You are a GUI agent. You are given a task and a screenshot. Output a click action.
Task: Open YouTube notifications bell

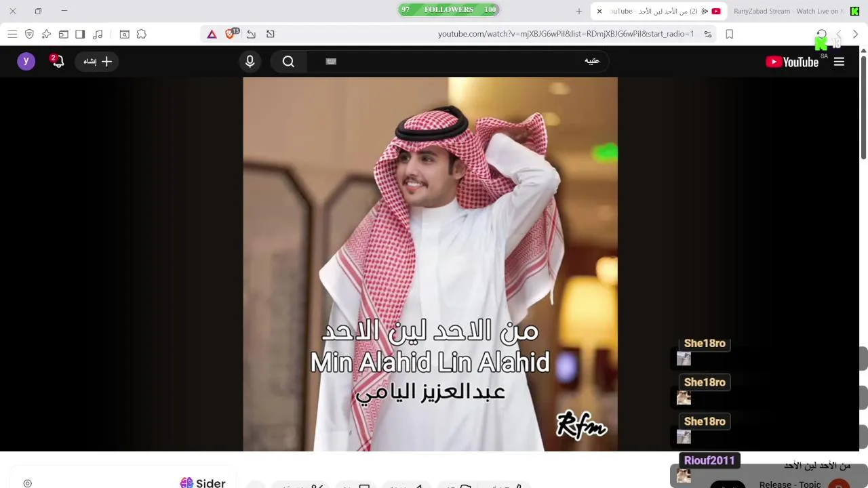click(x=57, y=61)
